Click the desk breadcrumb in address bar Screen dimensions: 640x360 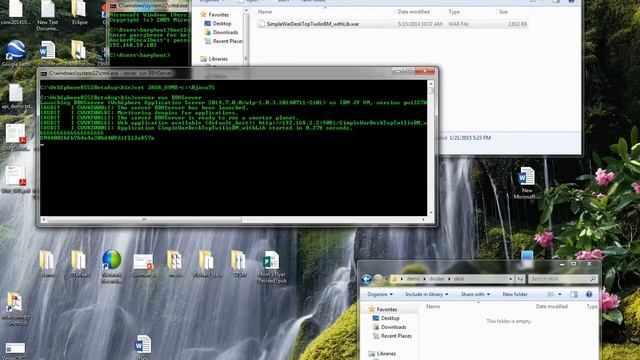(x=459, y=279)
